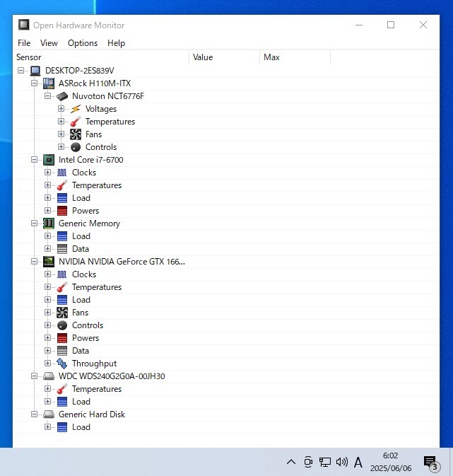Collapse the Intel Core i7-6700 node
The width and height of the screenshot is (453, 476).
[x=35, y=160]
